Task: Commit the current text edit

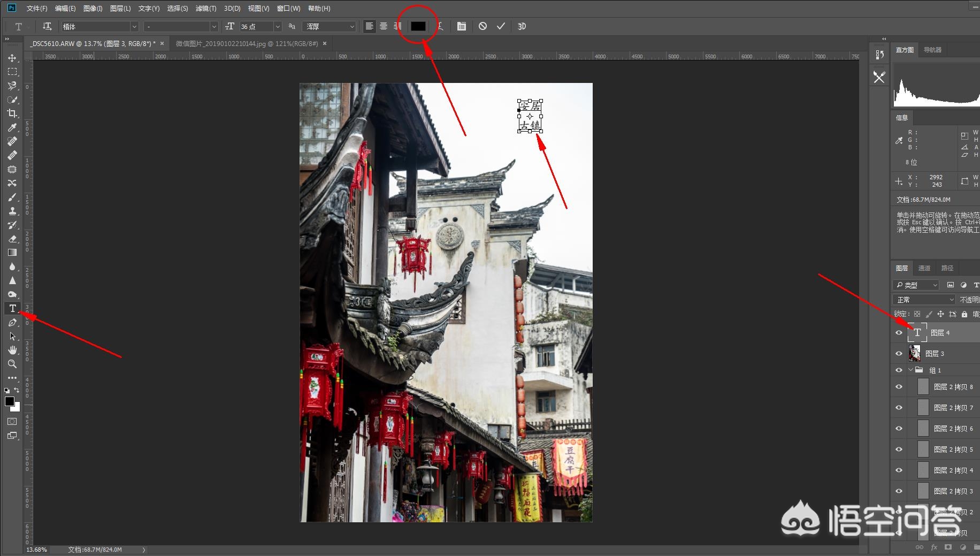Action: tap(501, 26)
